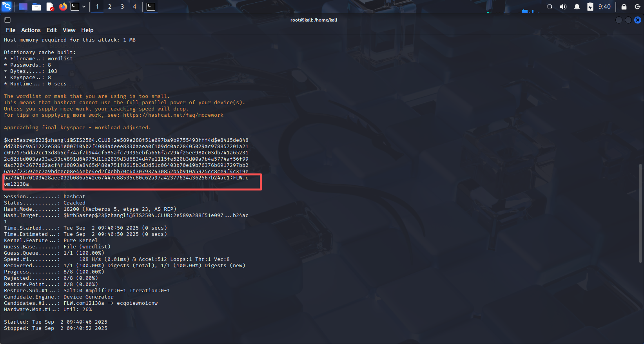Viewport: 644px width, 344px height.
Task: Click the title text root@kali: /home/kali
Action: (314, 20)
